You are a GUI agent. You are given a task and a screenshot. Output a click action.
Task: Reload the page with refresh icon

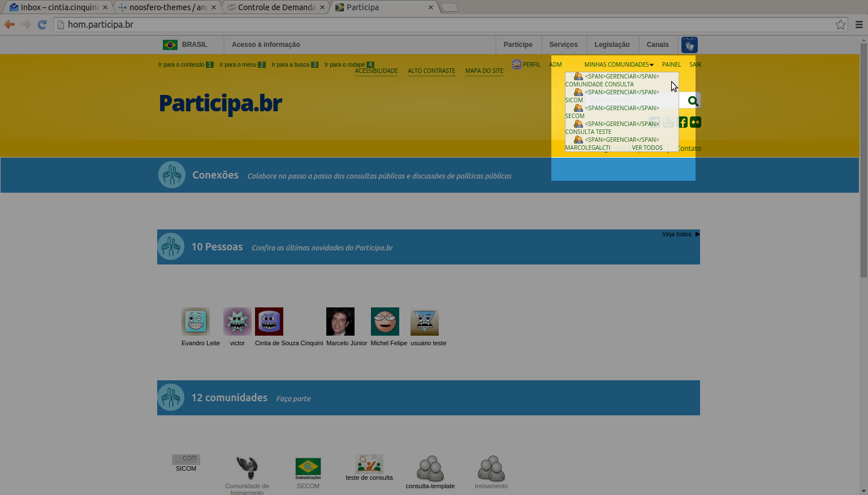tap(42, 24)
